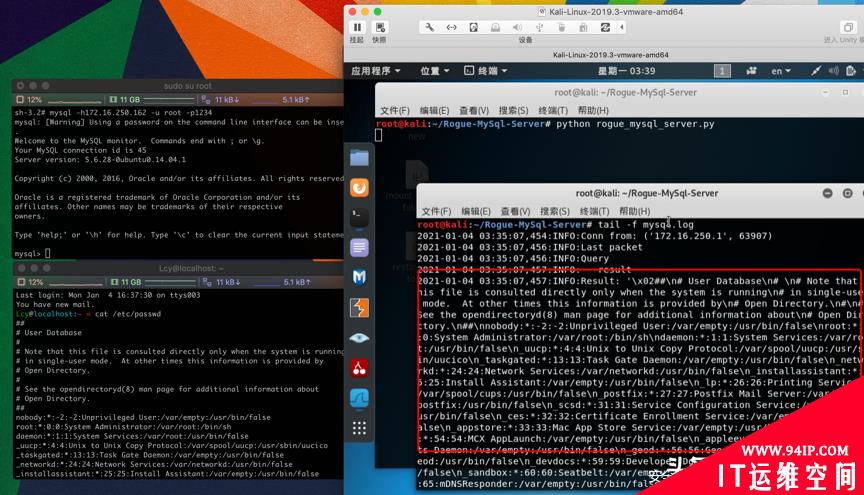
Task: Click the log line 'Conn from: ('172.16.250.1', 63907)'
Action: pyautogui.click(x=595, y=236)
